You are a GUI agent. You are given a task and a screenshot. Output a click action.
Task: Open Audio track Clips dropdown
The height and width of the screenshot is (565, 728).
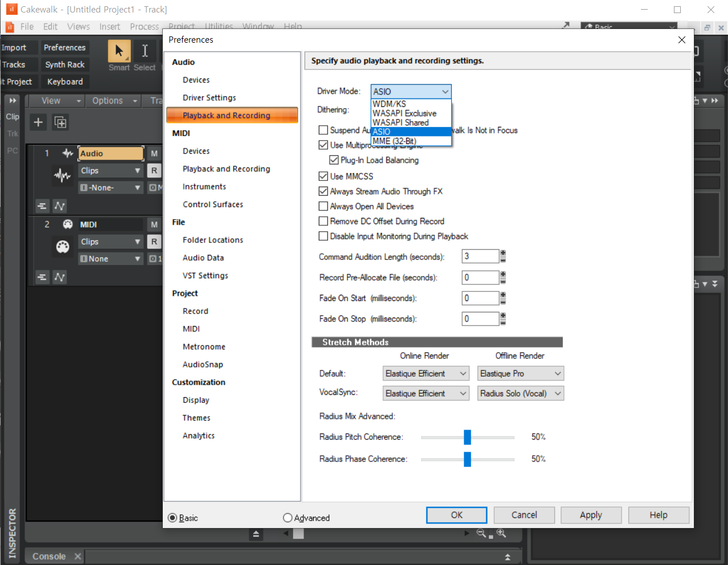(110, 170)
